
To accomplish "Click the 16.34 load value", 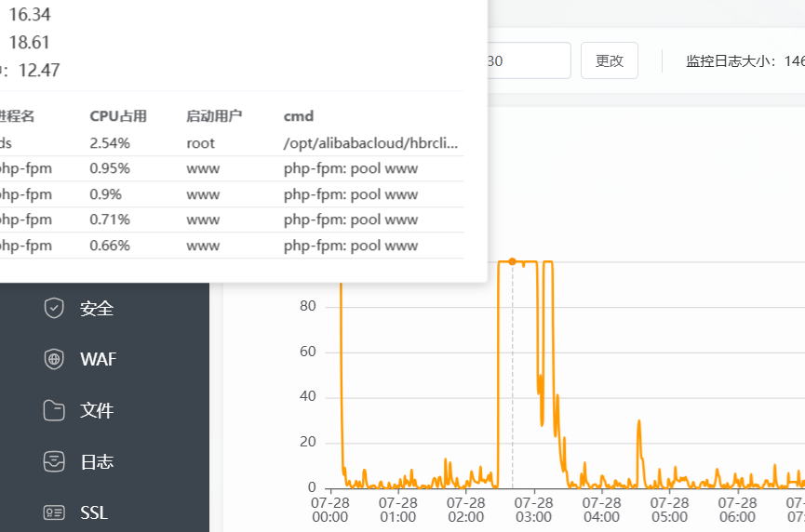I will click(x=30, y=14).
